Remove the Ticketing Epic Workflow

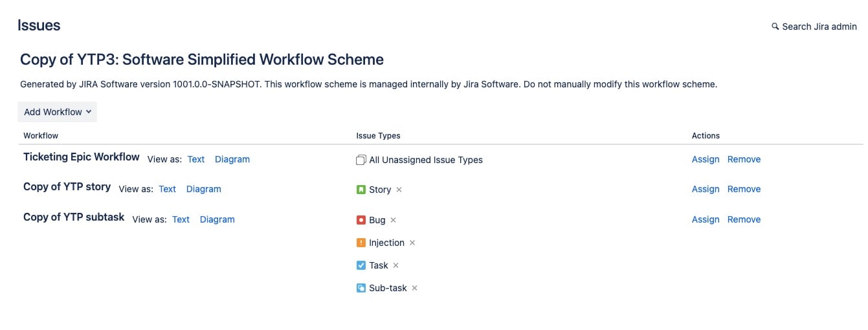744,159
